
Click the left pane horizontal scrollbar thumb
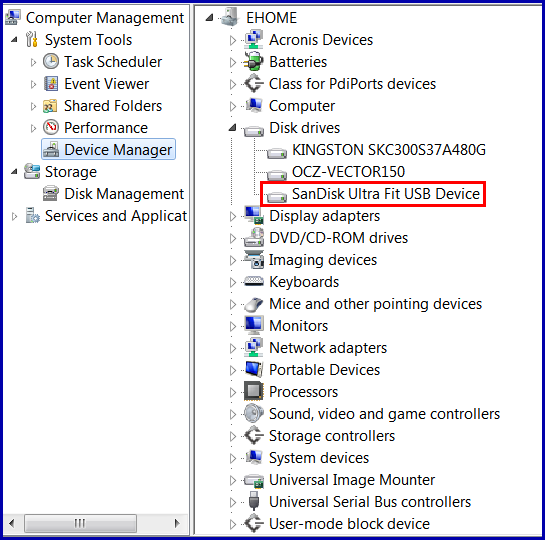80,523
